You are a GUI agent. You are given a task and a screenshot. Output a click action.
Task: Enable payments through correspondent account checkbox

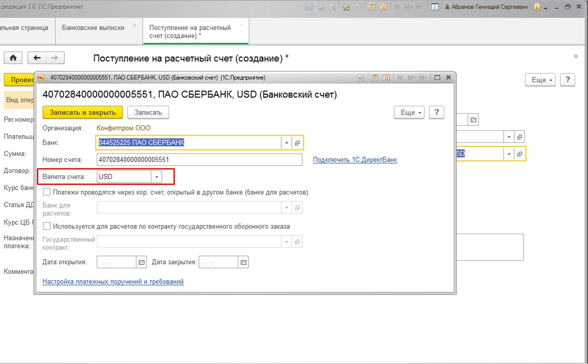click(47, 192)
